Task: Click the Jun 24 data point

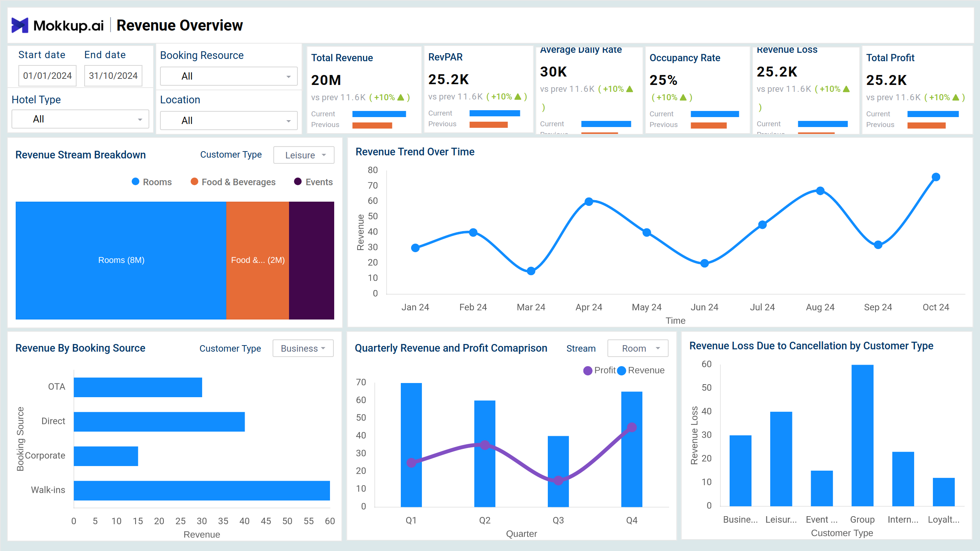Action: pyautogui.click(x=705, y=263)
